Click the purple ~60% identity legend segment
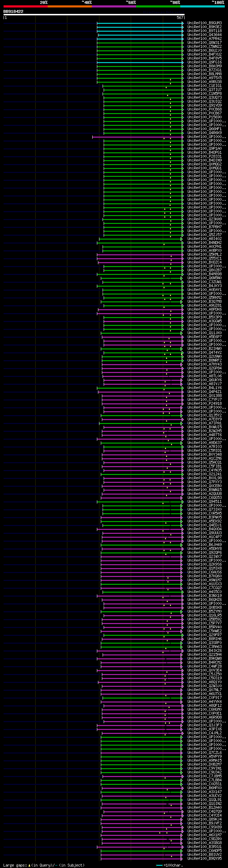Screen dimensions: 228x868 click(114, 6)
